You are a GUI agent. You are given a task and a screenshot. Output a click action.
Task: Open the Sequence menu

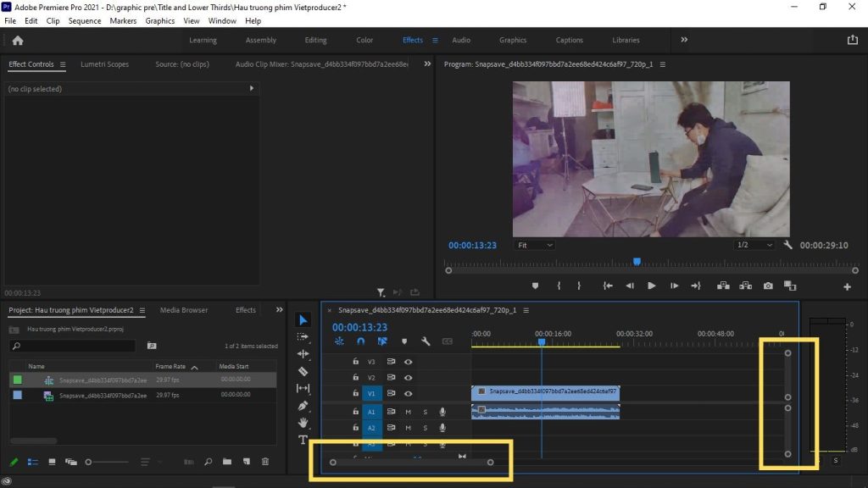(x=84, y=20)
